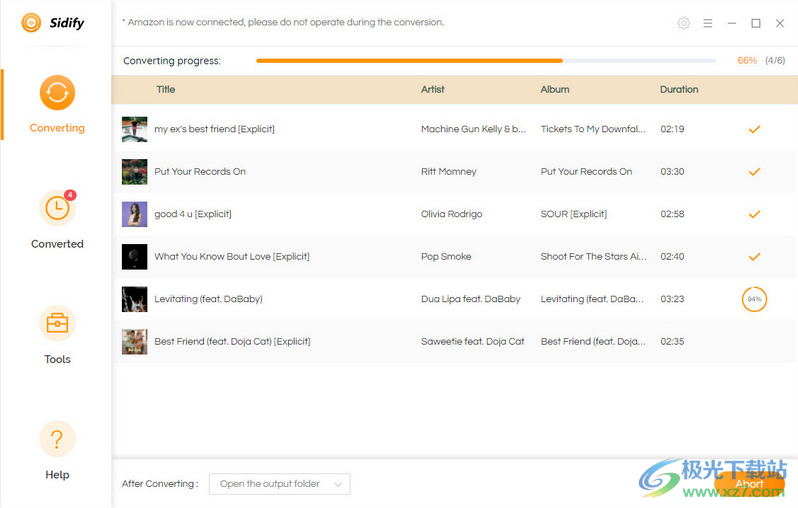Click the Title column header

165,90
